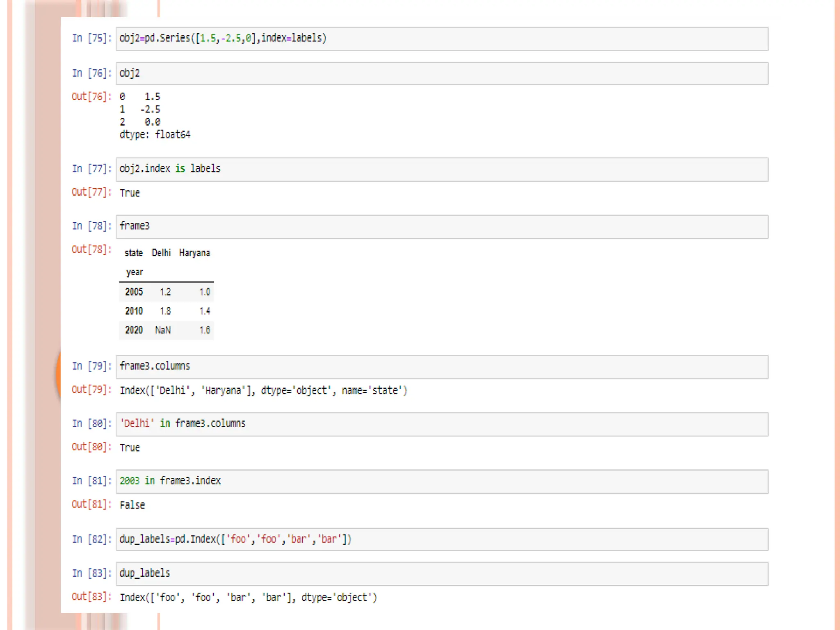Viewport: 840px width, 630px height.
Task: Click the 'In [81]:' prompt label
Action: click(x=92, y=481)
